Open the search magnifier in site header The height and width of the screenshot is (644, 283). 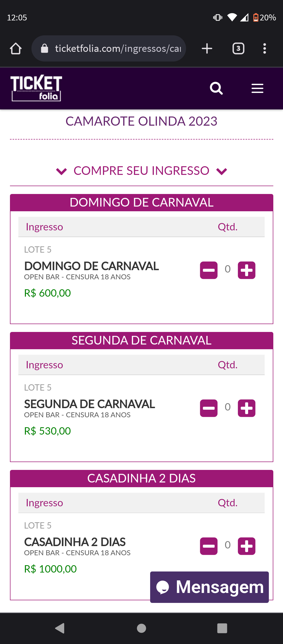216,88
